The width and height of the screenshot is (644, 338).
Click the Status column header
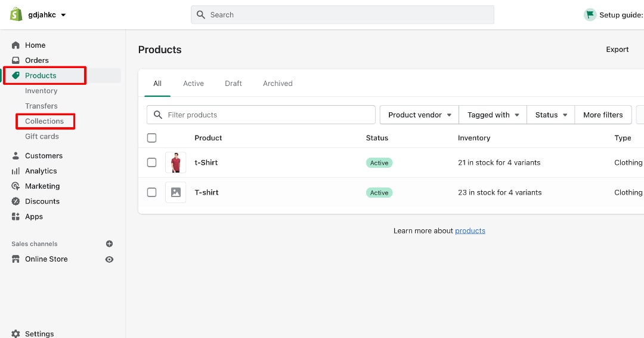(377, 138)
